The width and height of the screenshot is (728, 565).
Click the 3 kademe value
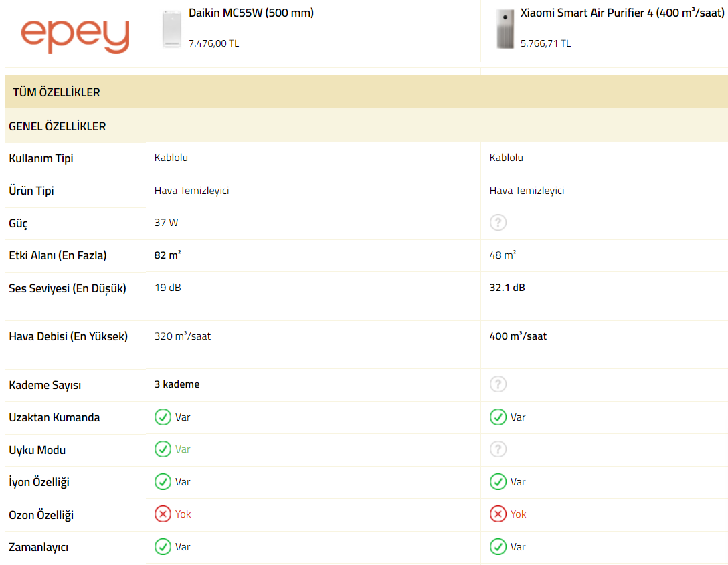point(177,384)
